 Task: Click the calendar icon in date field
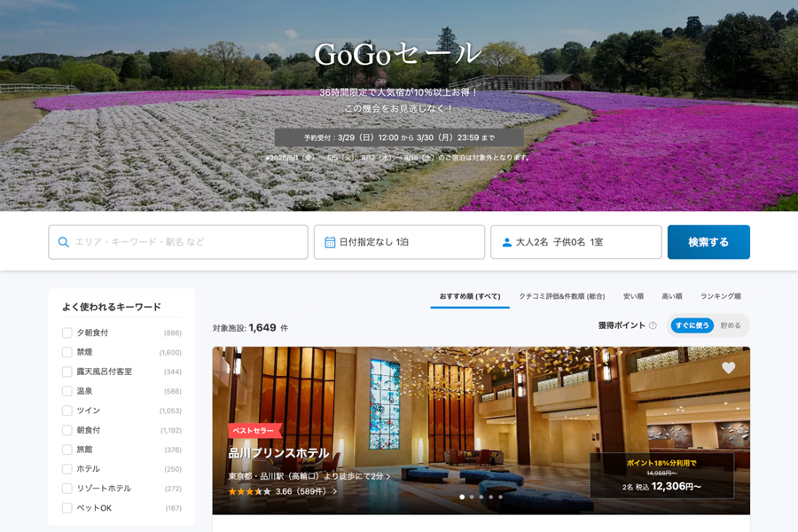tap(330, 242)
